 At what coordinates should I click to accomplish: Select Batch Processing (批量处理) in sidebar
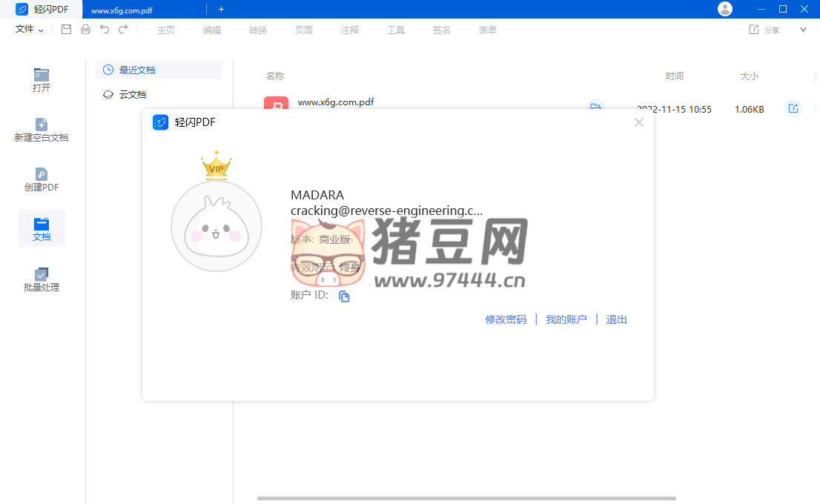point(42,279)
